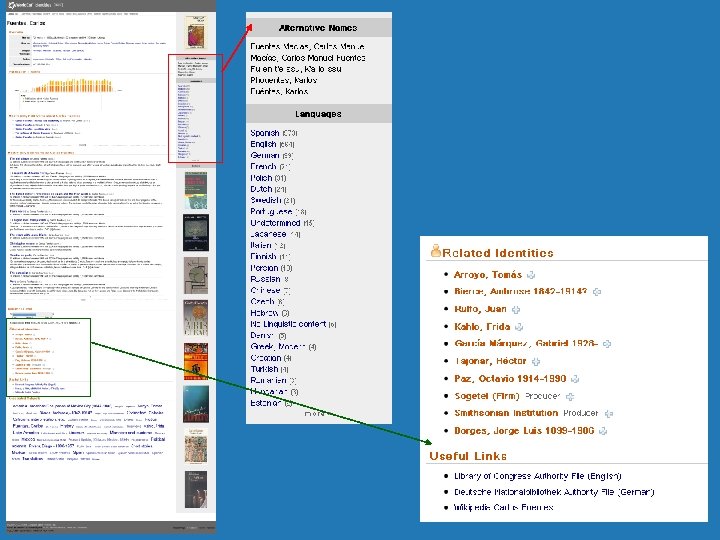Expand the more link under Languages list
This screenshot has height=540, width=720.
coord(315,414)
